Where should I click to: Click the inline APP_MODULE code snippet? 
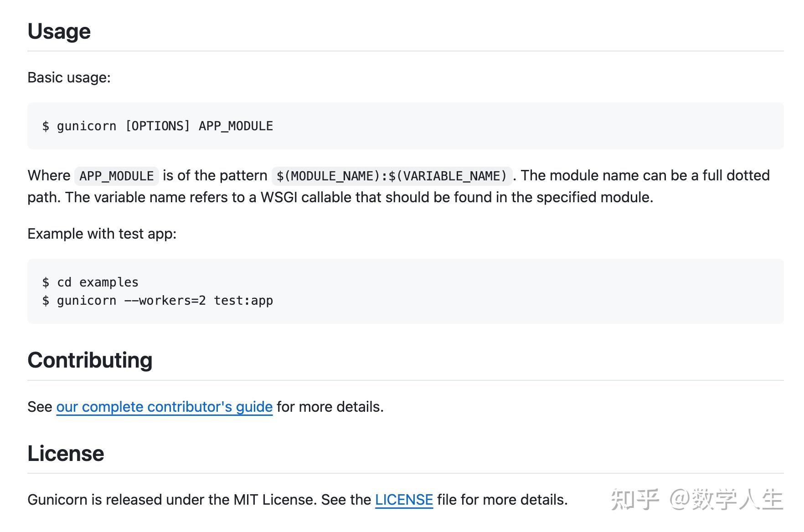click(x=116, y=176)
